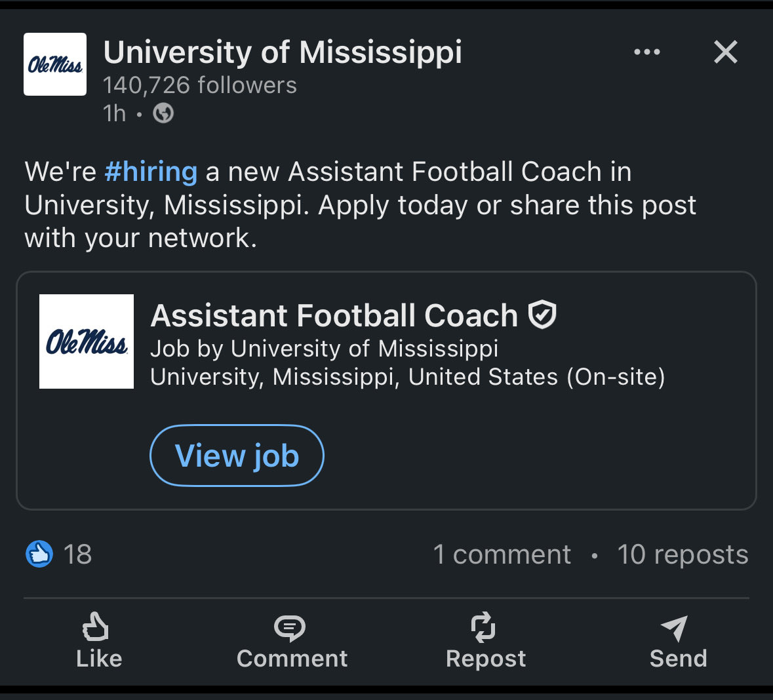View the 18 reactions count

coord(77,554)
